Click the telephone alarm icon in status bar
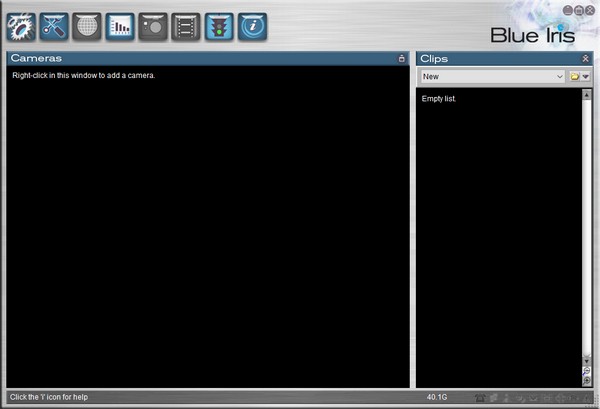600x409 pixels. [480, 398]
